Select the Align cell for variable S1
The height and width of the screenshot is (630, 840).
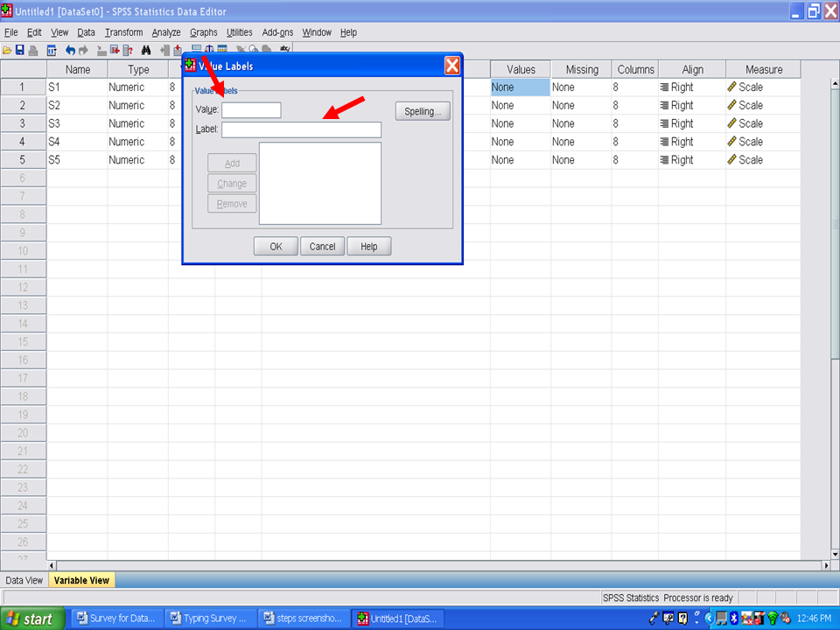pyautogui.click(x=691, y=87)
